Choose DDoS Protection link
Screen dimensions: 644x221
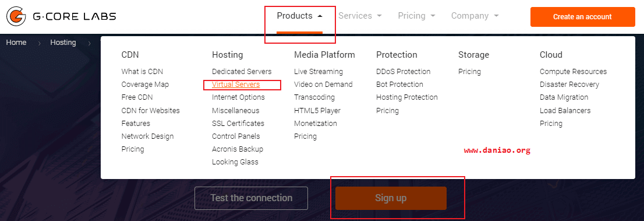click(x=404, y=72)
